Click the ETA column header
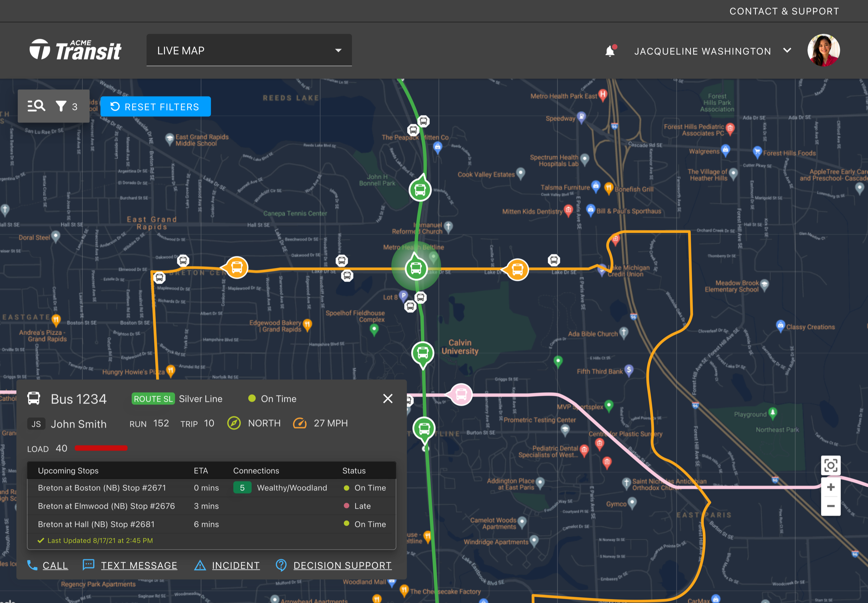Image resolution: width=868 pixels, height=603 pixels. coord(201,471)
